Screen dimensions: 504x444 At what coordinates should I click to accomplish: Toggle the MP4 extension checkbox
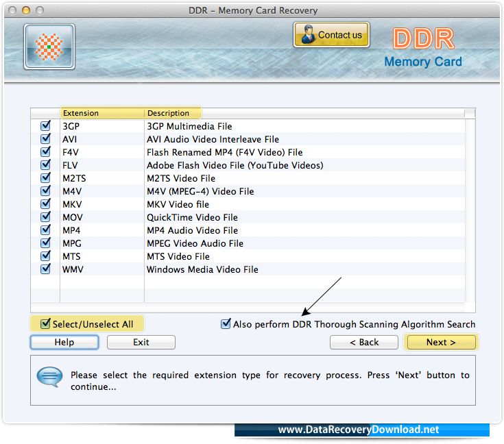tap(45, 230)
